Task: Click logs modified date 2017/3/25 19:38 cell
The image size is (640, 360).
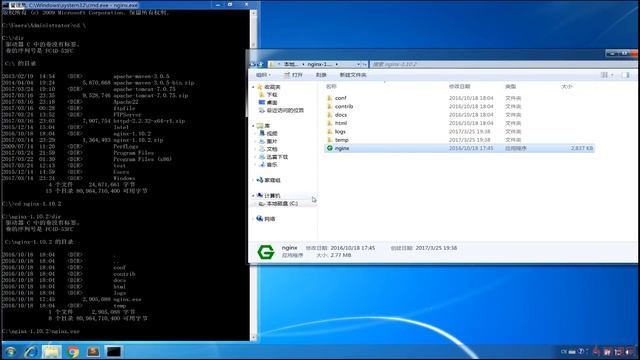Action: pyautogui.click(x=469, y=132)
